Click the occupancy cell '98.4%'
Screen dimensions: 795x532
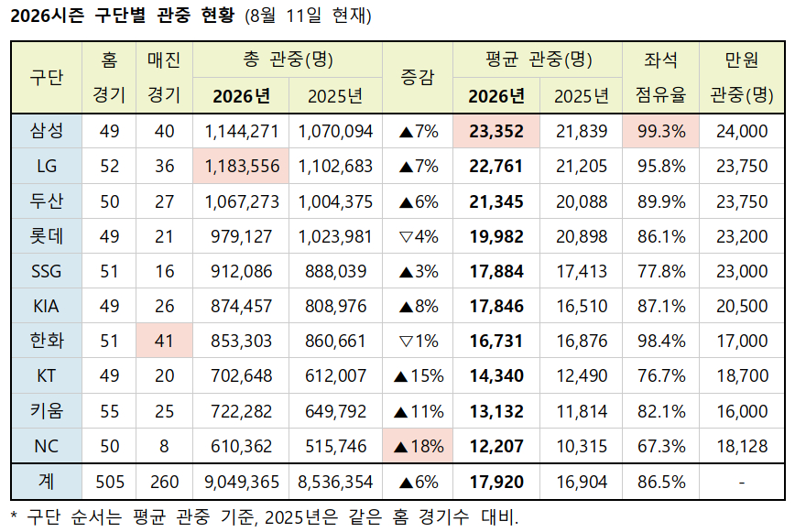[661, 341]
